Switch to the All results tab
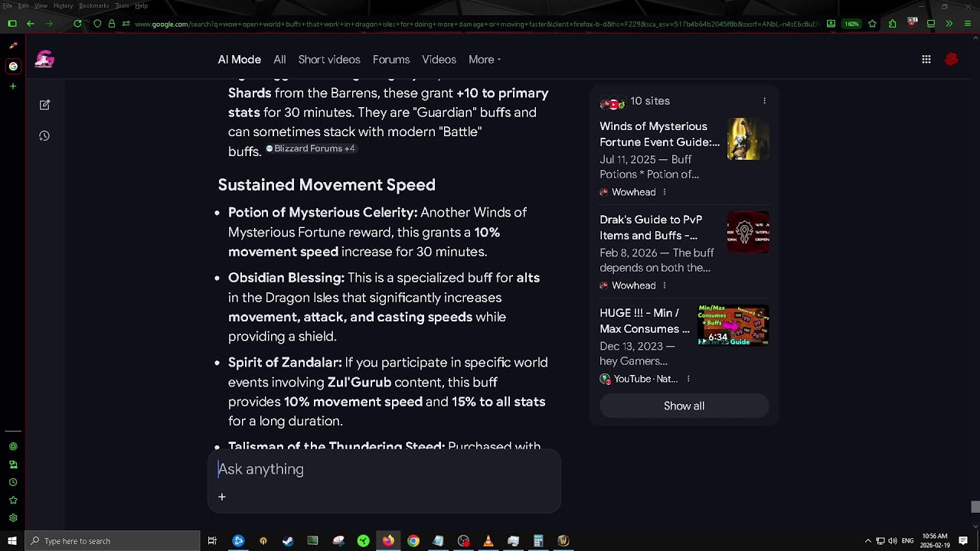The height and width of the screenshot is (551, 980). pos(279,60)
